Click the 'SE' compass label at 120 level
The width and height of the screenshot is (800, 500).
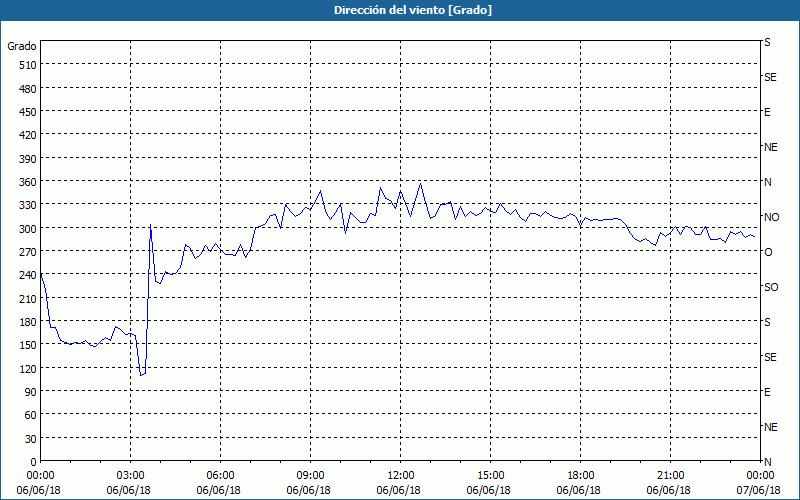coord(770,357)
